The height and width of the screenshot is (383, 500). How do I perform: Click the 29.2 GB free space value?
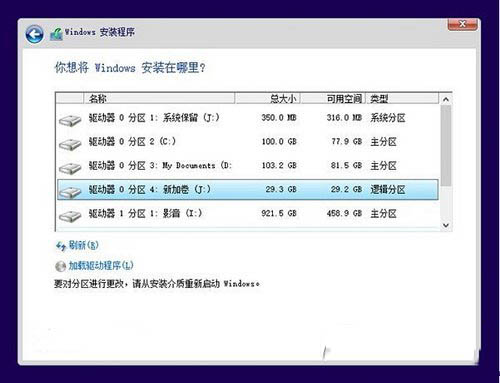pos(346,189)
